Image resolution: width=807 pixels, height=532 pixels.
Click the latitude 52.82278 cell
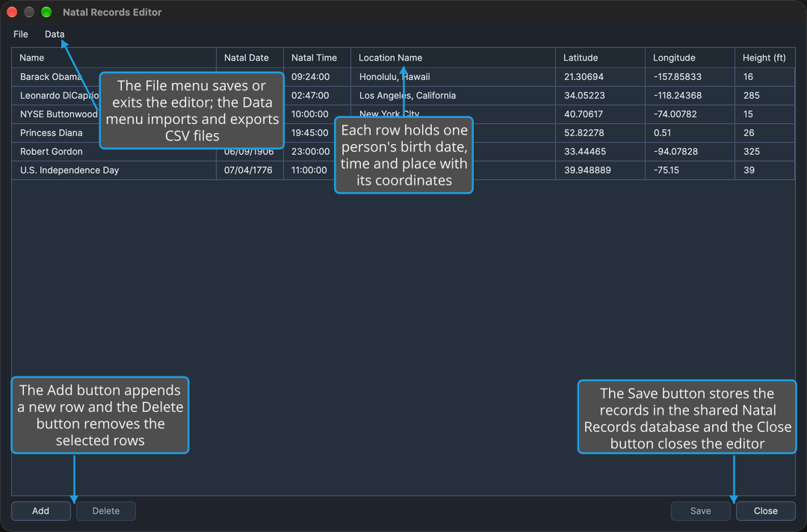click(600, 133)
